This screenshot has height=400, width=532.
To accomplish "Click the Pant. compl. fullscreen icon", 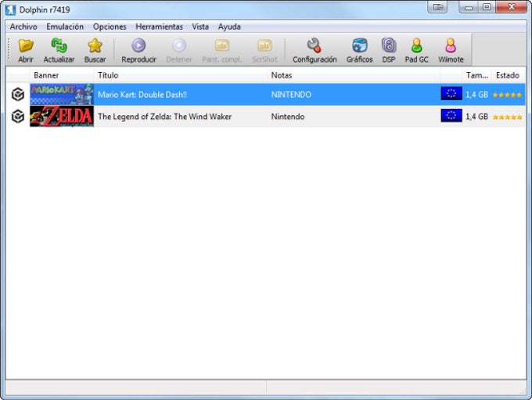I will point(222,45).
